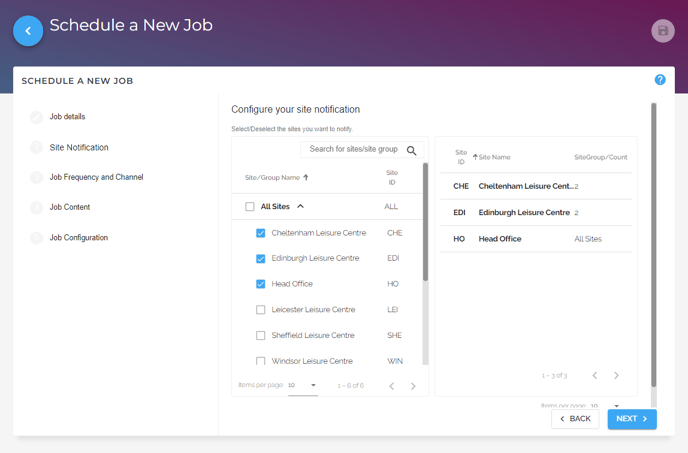The height and width of the screenshot is (453, 688).
Task: Open the help question mark icon
Action: (660, 80)
